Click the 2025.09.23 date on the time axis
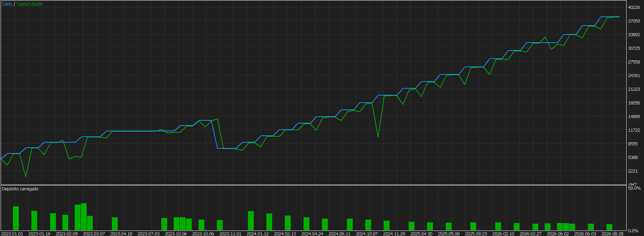The image size is (644, 236). click(476, 234)
